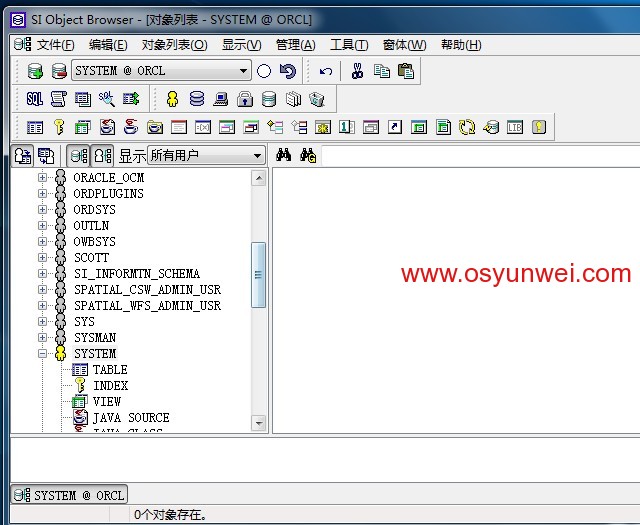This screenshot has height=525, width=640.
Task: Select the SI_INFORMTN_SCHEMA user
Action: click(x=137, y=274)
